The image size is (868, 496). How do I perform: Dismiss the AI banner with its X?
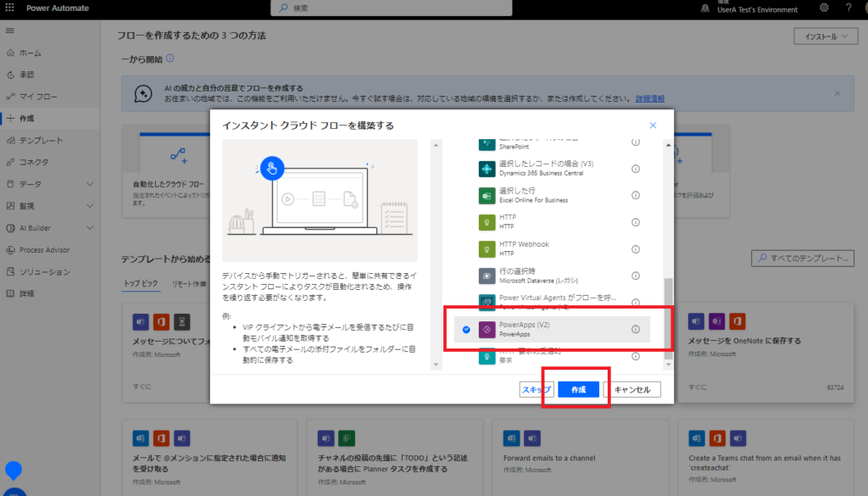(x=837, y=93)
